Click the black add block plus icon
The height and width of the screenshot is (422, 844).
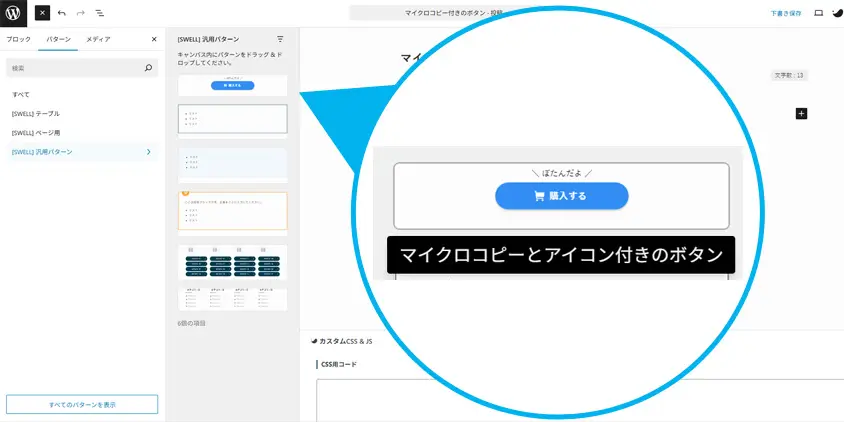[x=801, y=113]
